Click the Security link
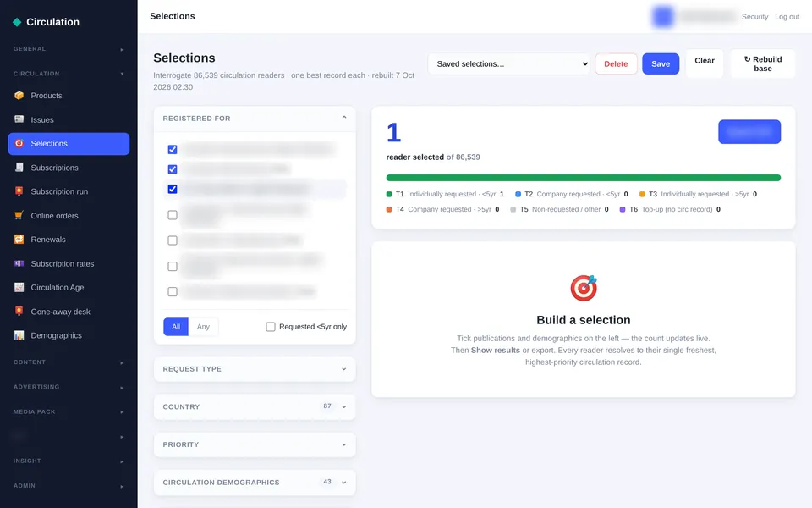The height and width of the screenshot is (508, 812). pyautogui.click(x=754, y=17)
